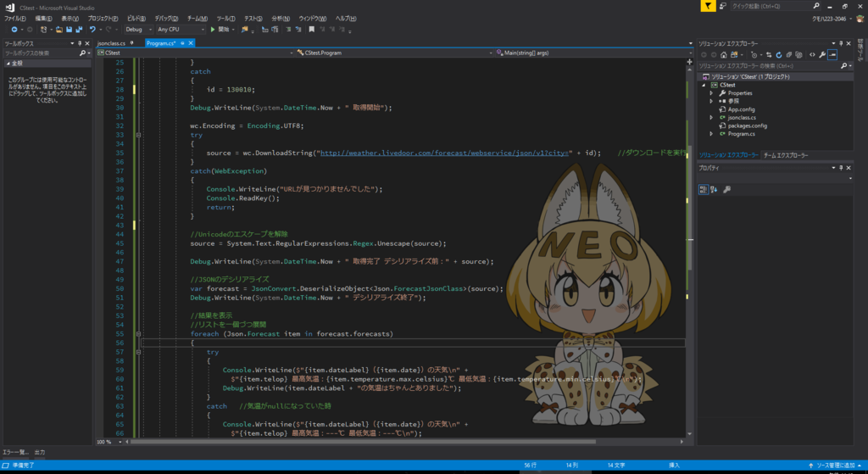This screenshot has width=868, height=474.
Task: Open the Main(string[] args) member dropdown
Action: point(594,53)
